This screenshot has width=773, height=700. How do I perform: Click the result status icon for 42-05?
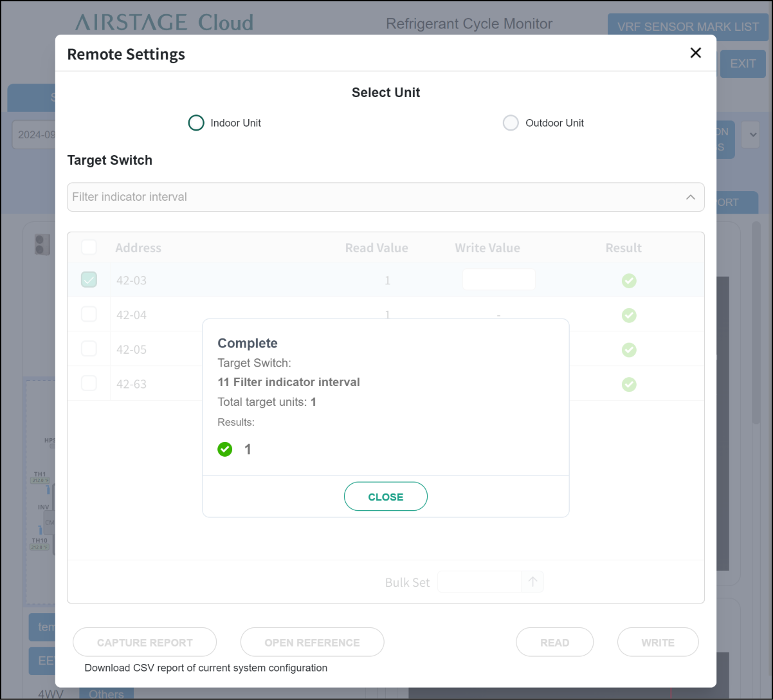pyautogui.click(x=629, y=349)
